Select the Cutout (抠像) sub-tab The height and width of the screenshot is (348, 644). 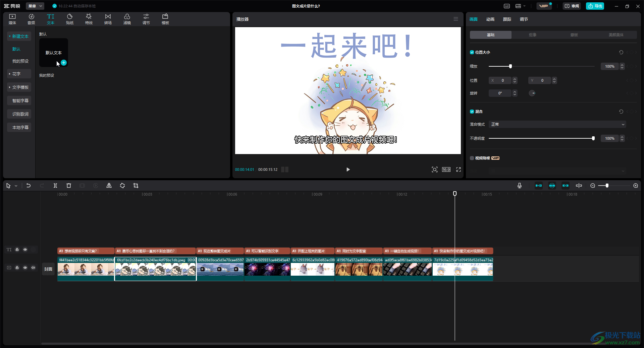pyautogui.click(x=532, y=35)
